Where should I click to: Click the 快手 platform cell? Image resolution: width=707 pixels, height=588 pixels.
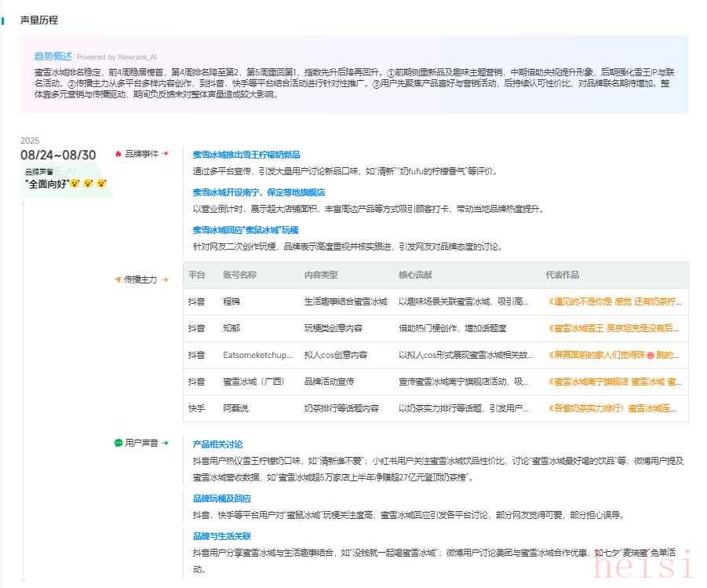pos(197,408)
